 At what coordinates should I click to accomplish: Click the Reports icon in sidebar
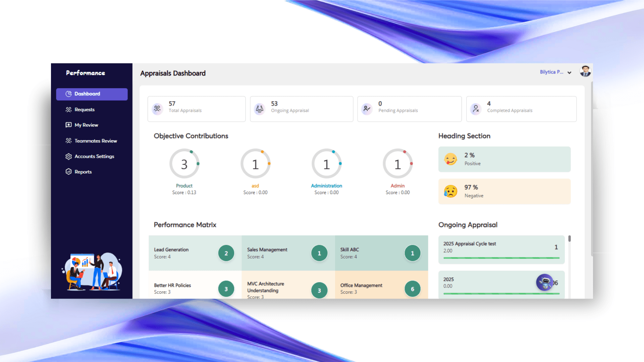coord(68,172)
